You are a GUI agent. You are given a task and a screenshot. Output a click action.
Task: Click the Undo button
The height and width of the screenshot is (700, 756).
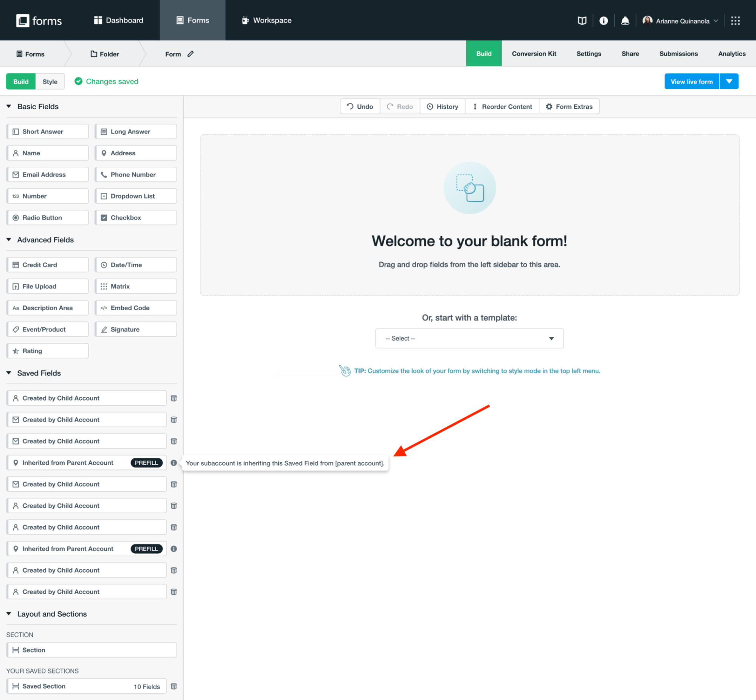(x=360, y=107)
